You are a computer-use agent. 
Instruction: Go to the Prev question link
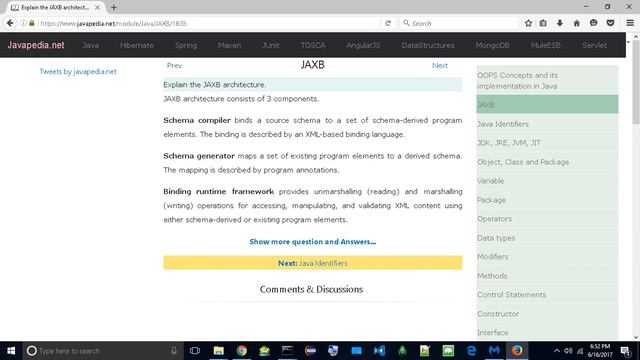point(174,65)
